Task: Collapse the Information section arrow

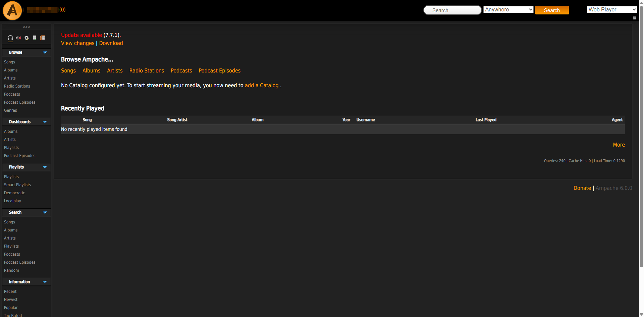Action: [x=45, y=282]
